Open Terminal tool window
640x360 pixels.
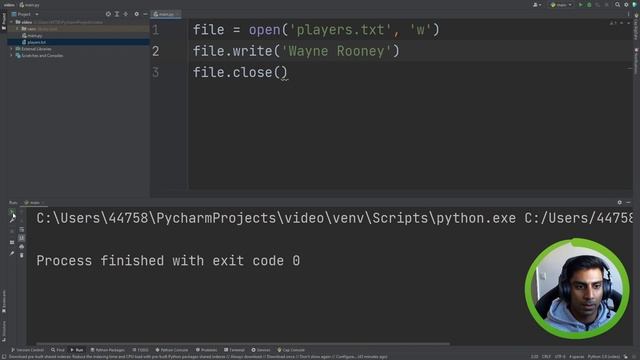(234, 350)
